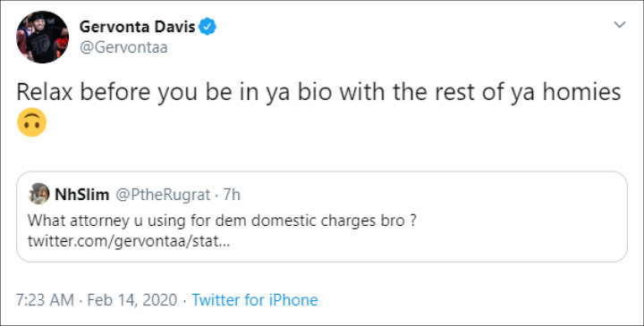Click the Feb 14, 2020 date
This screenshot has width=644, height=326.
(131, 300)
